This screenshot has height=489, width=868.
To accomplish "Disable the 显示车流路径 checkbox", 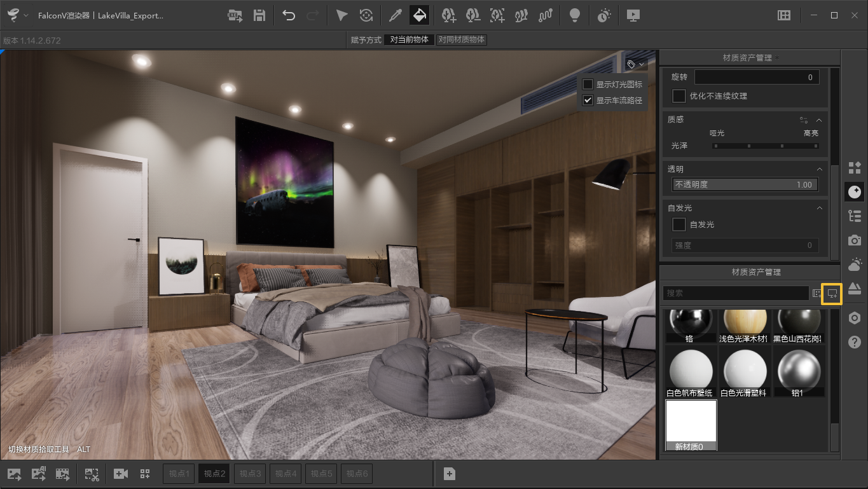I will tap(588, 100).
